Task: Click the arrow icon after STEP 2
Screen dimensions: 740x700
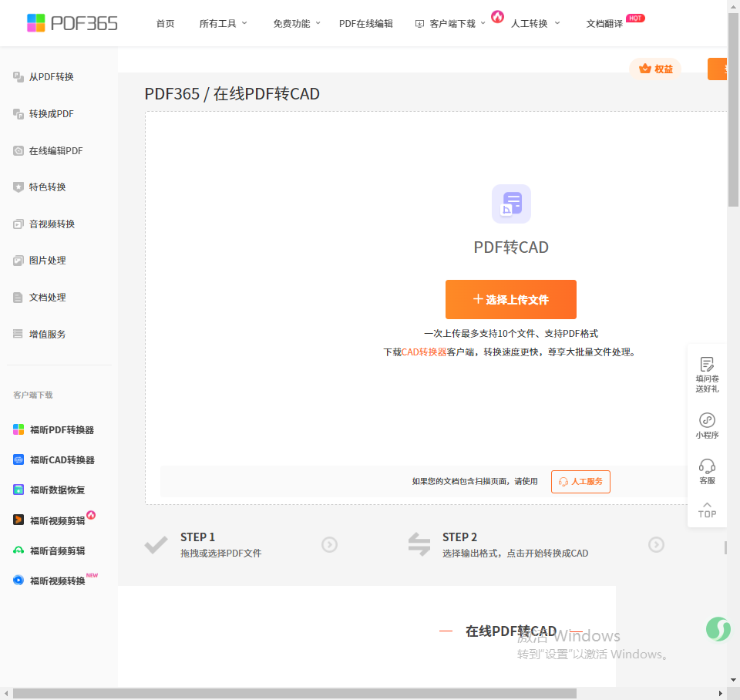Action: 656,545
